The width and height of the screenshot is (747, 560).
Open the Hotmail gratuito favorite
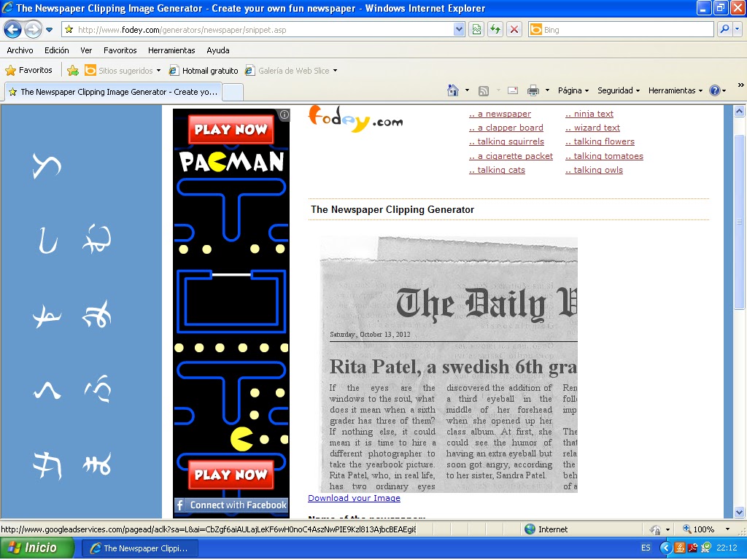(204, 71)
